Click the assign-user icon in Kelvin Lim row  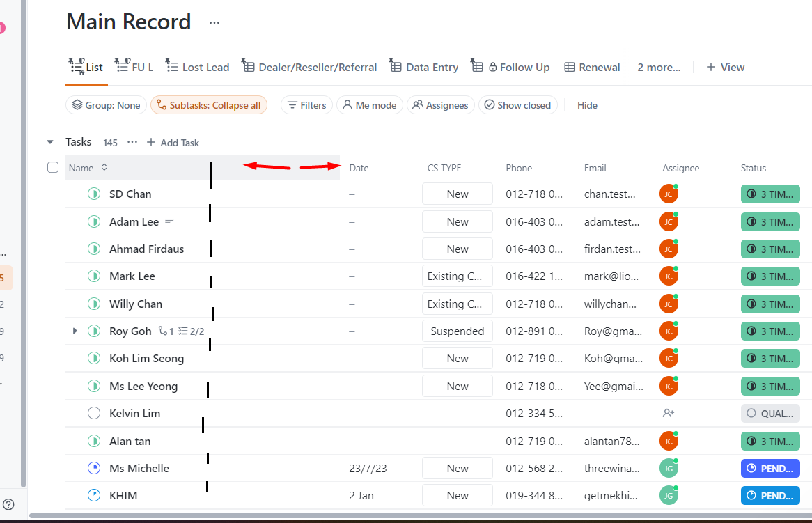(x=669, y=413)
